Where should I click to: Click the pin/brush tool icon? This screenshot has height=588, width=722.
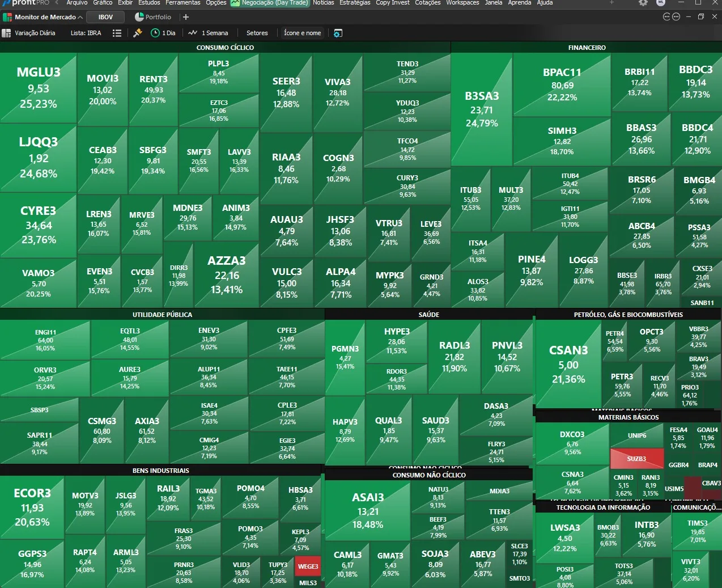pyautogui.click(x=137, y=33)
